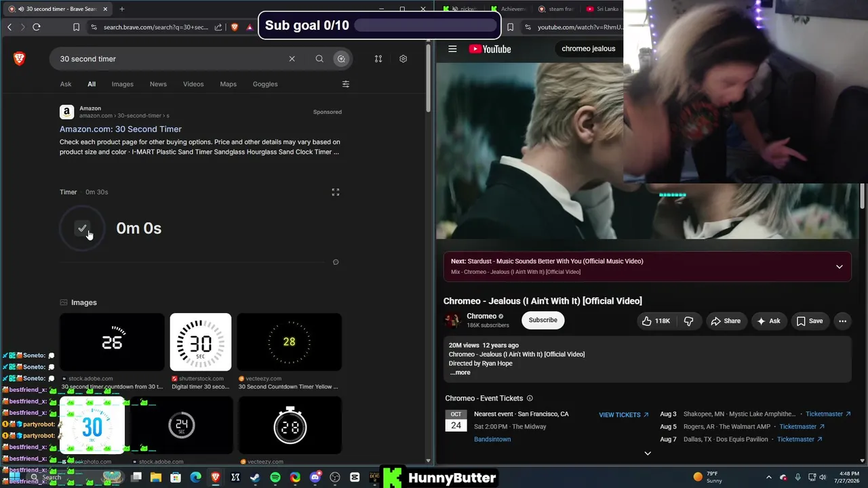This screenshot has height=488, width=868.
Task: Switch to the Images search tab
Action: coord(123,84)
